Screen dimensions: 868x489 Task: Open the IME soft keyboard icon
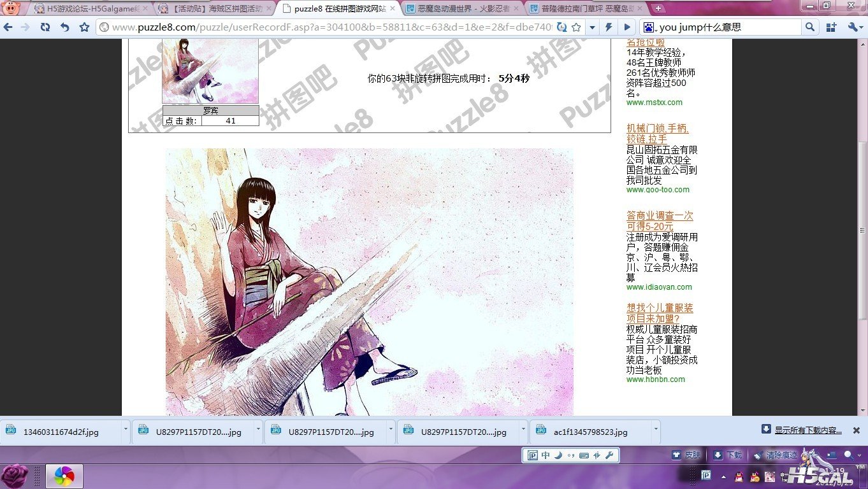584,455
